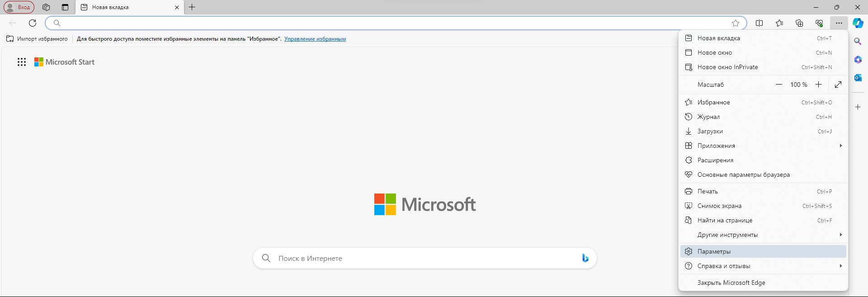Refresh the page with reload icon
868x297 pixels.
click(x=33, y=23)
